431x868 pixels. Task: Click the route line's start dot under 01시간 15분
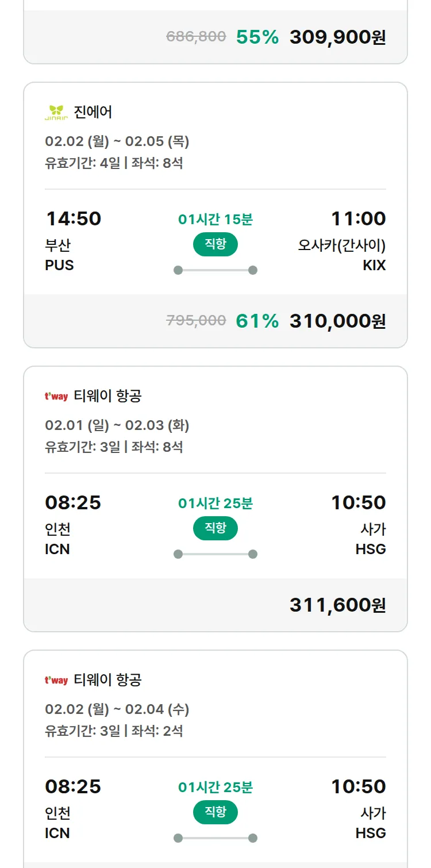point(178,270)
